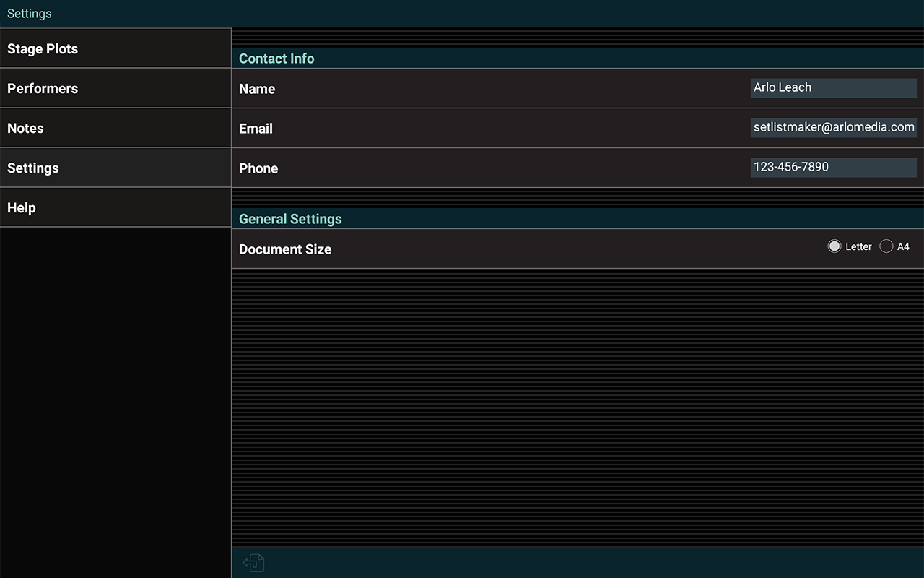This screenshot has height=578, width=924.
Task: Click the Email row label
Action: (256, 129)
